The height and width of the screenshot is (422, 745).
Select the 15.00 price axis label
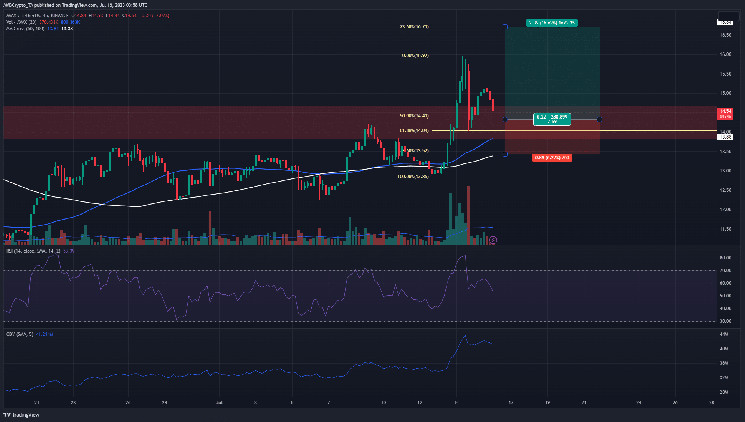725,93
